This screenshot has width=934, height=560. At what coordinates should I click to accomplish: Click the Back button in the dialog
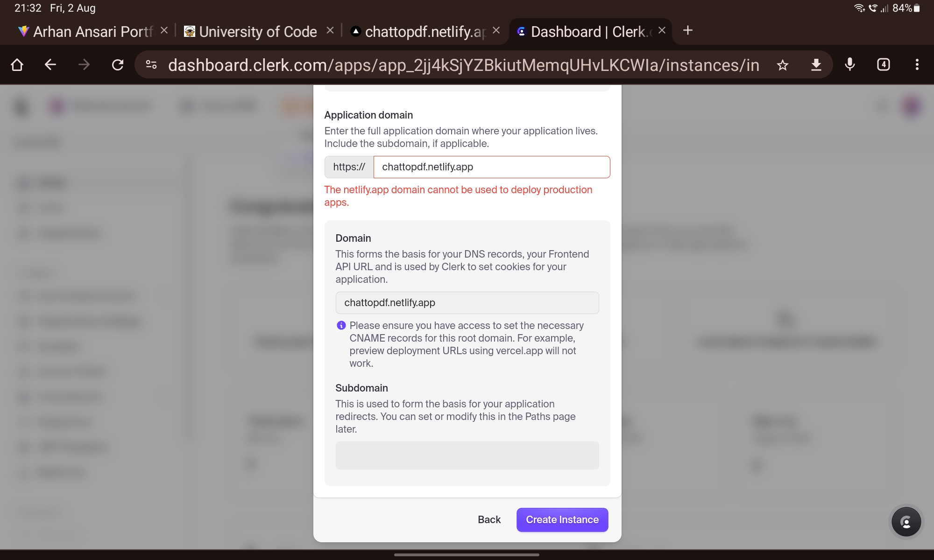(x=488, y=519)
